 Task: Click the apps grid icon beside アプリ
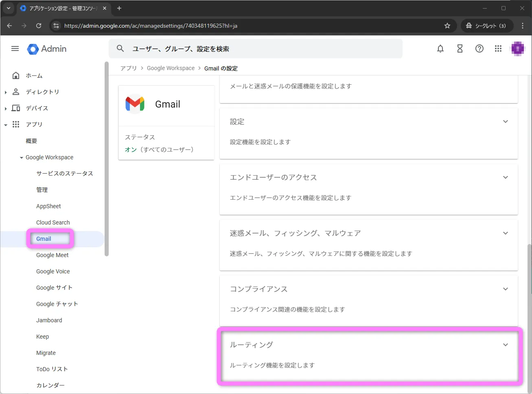[x=16, y=124]
